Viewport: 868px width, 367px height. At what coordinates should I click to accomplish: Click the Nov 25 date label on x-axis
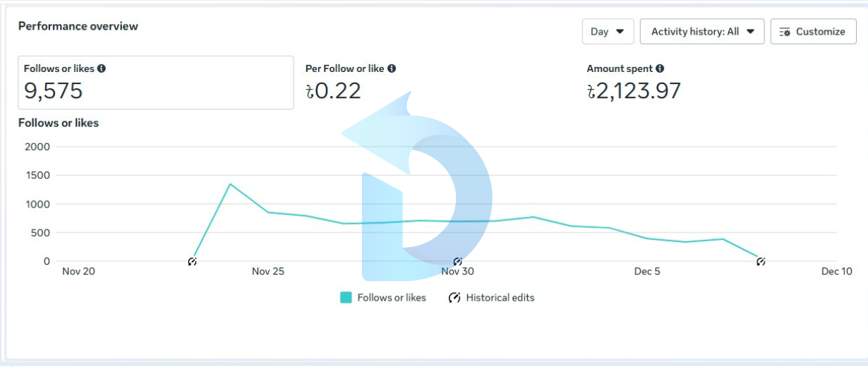[268, 272]
